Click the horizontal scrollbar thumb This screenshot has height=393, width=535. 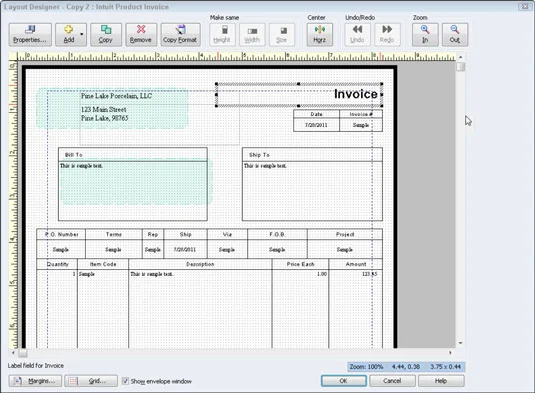point(23,352)
